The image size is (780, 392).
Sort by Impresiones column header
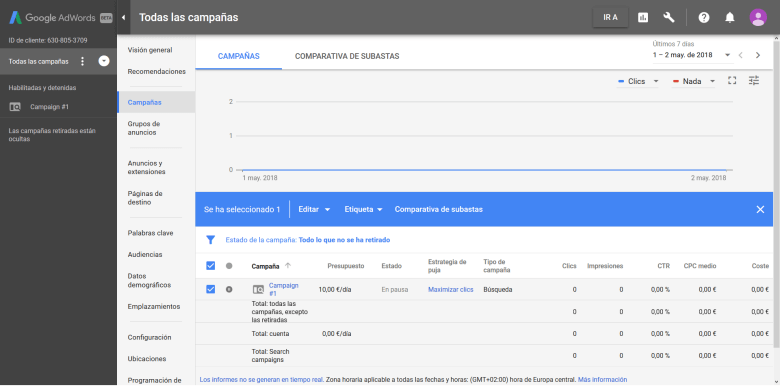point(605,266)
